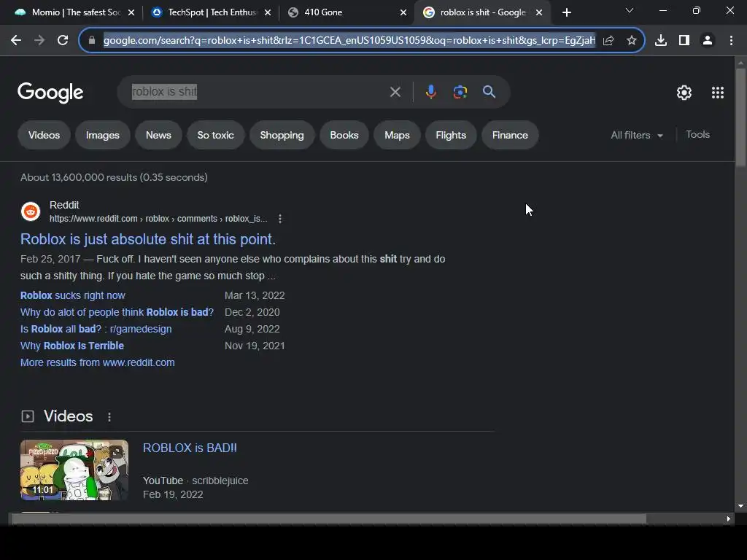Expand the All filters dropdown
Viewport: 747px width, 560px height.
637,135
